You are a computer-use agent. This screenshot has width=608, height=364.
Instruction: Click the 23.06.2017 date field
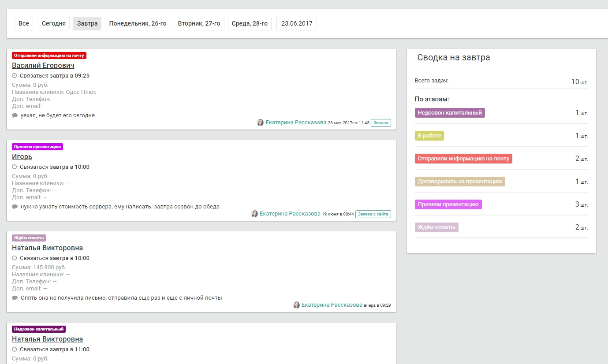tap(297, 23)
